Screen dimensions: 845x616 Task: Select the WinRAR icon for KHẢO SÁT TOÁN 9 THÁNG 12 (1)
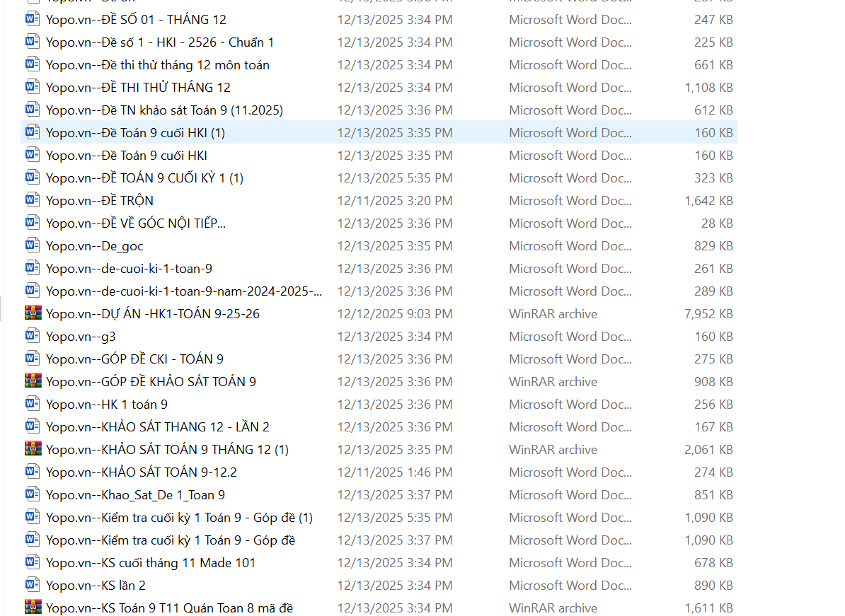click(x=33, y=449)
